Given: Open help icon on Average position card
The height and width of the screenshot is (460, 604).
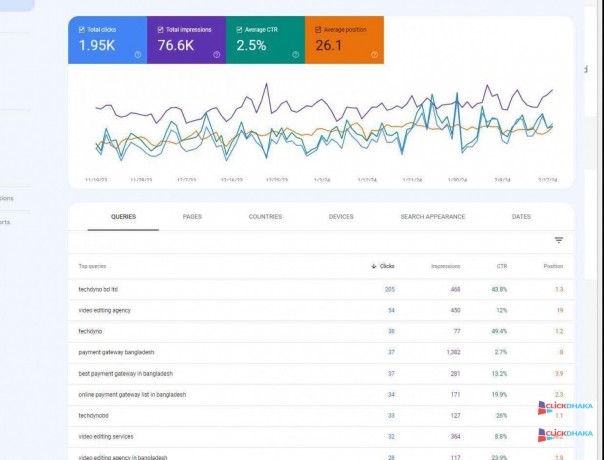Looking at the screenshot, I should tap(374, 55).
